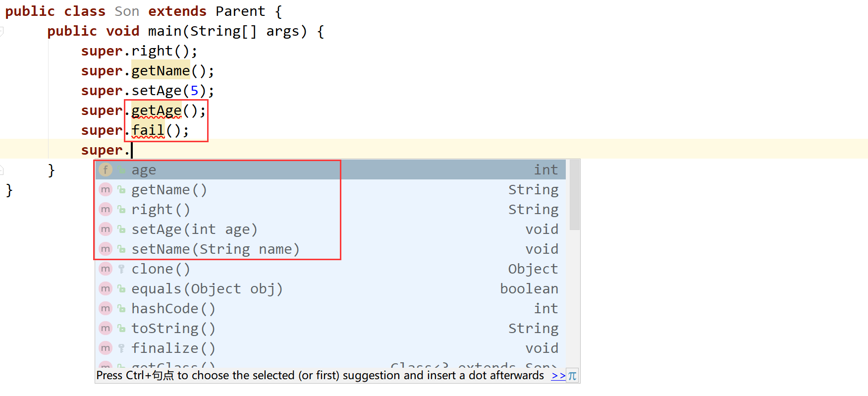Click the setAge(5) statement
868x396 pixels.
(148, 91)
